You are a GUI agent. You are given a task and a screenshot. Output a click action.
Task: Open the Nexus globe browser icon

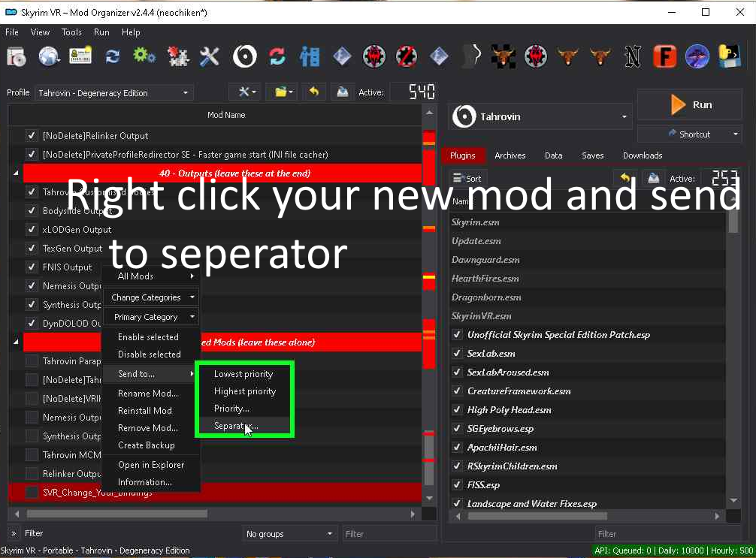coord(49,56)
